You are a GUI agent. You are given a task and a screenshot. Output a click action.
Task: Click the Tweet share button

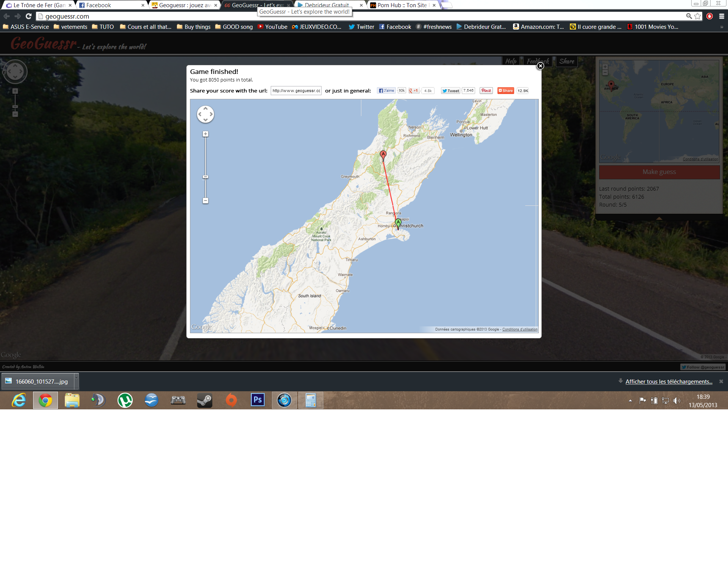tap(450, 91)
